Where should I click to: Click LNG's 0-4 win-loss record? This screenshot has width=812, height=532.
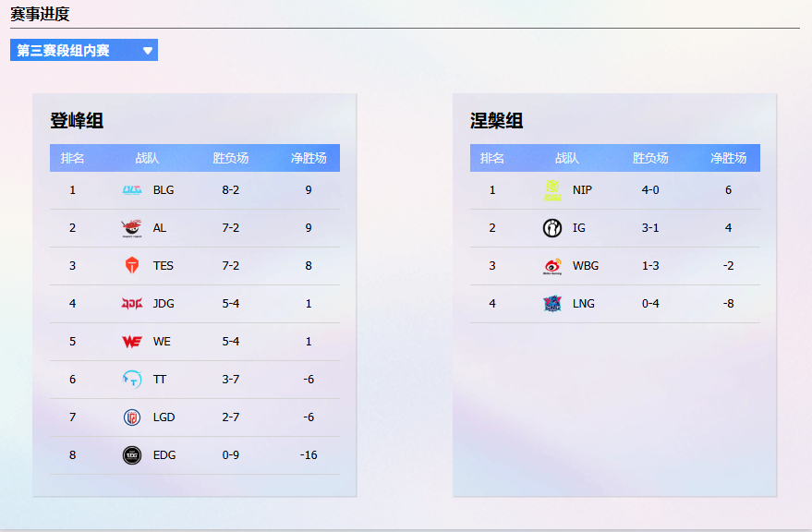click(650, 304)
